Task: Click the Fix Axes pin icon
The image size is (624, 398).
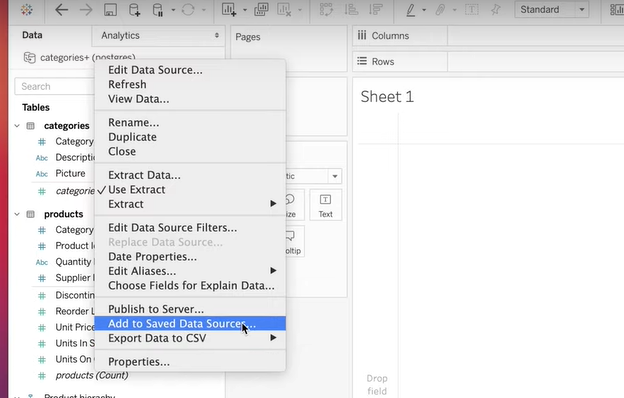Action: click(x=495, y=10)
